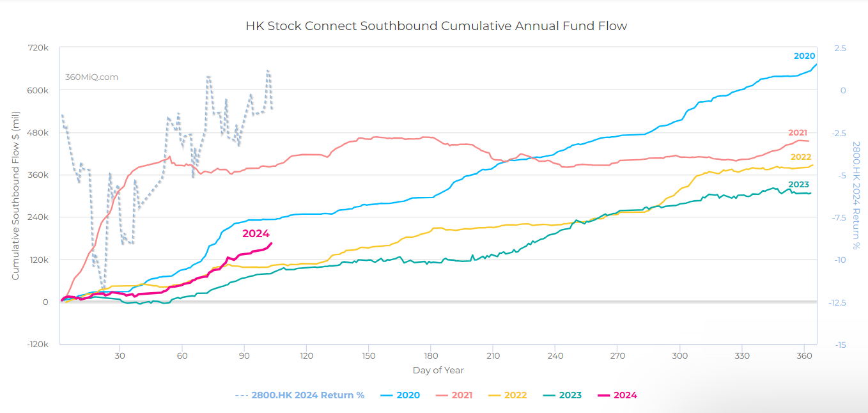Click the 210 tick on the day axis

493,355
